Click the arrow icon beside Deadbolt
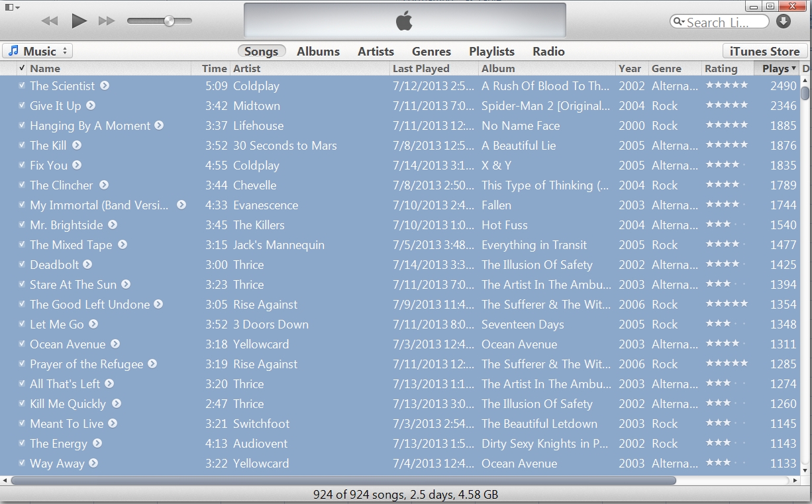Screen dimensions: 812x504 [87, 265]
